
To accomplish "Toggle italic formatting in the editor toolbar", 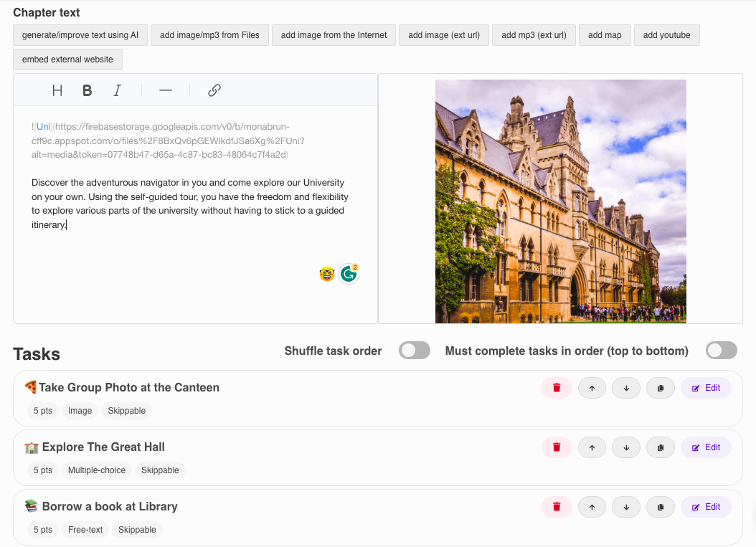I will coord(117,90).
